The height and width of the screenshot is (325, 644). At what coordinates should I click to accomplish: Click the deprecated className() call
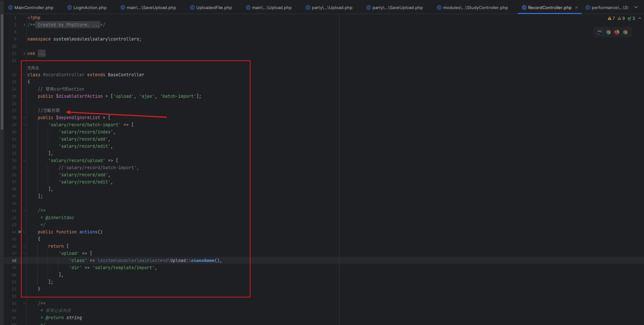tap(203, 260)
